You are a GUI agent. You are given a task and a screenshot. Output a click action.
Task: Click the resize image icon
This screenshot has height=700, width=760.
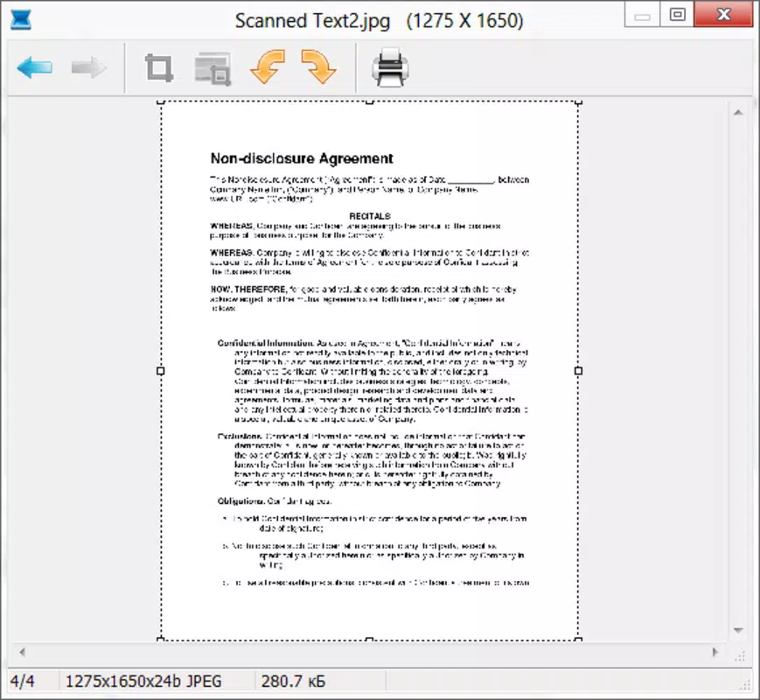[x=213, y=69]
